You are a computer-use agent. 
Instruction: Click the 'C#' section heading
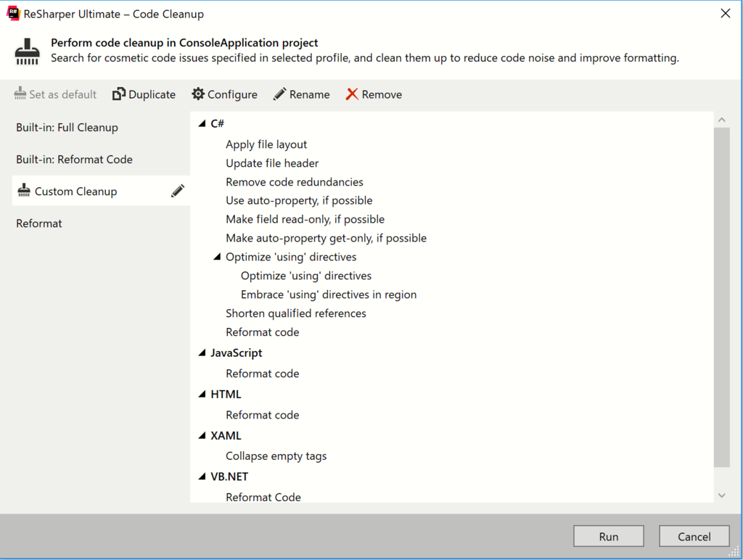click(x=218, y=123)
